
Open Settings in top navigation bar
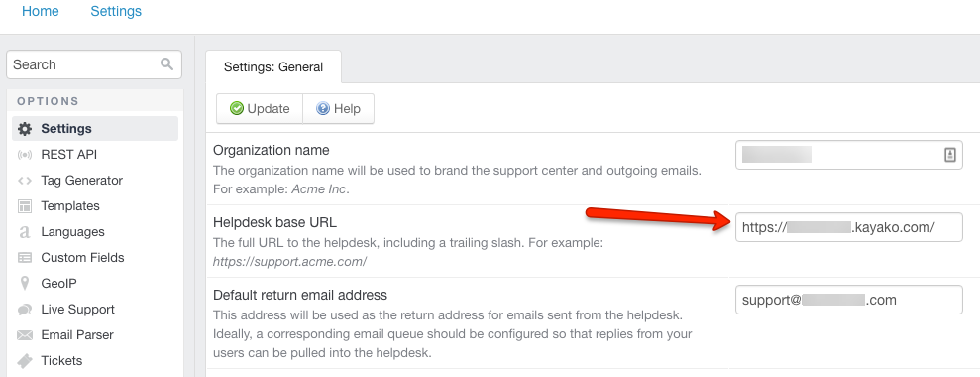tap(116, 11)
